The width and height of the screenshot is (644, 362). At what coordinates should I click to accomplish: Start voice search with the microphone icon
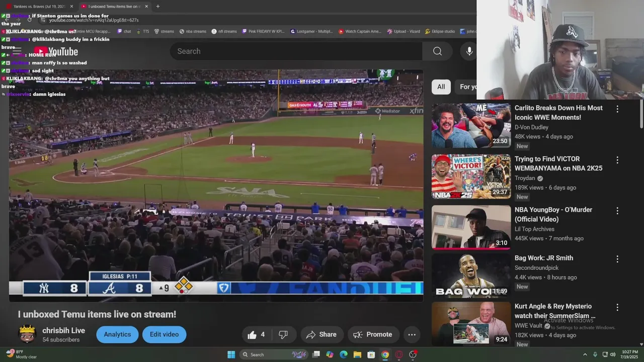point(469,51)
